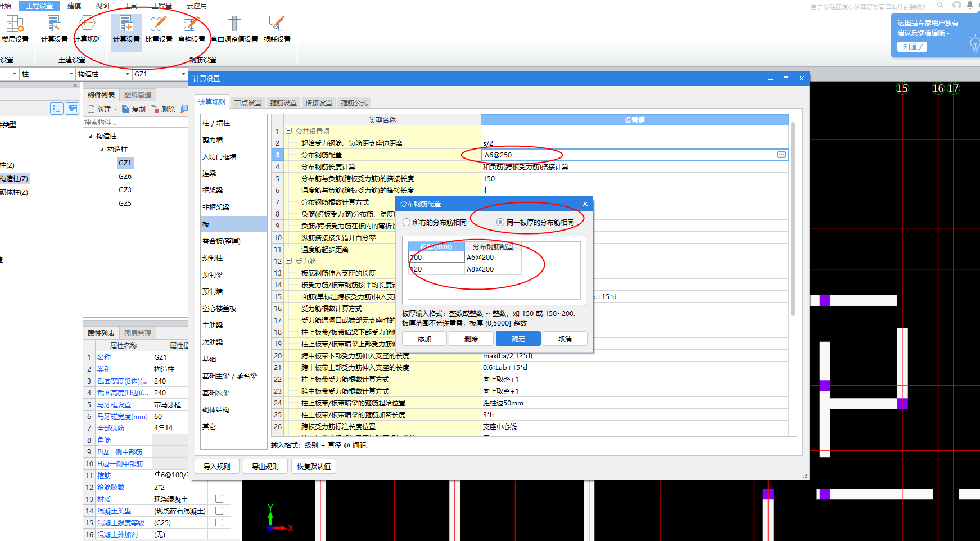Screen dimensions: 980x541
Task: Click the ellipsis button in 分布钢筋配置 cell
Action: click(782, 155)
